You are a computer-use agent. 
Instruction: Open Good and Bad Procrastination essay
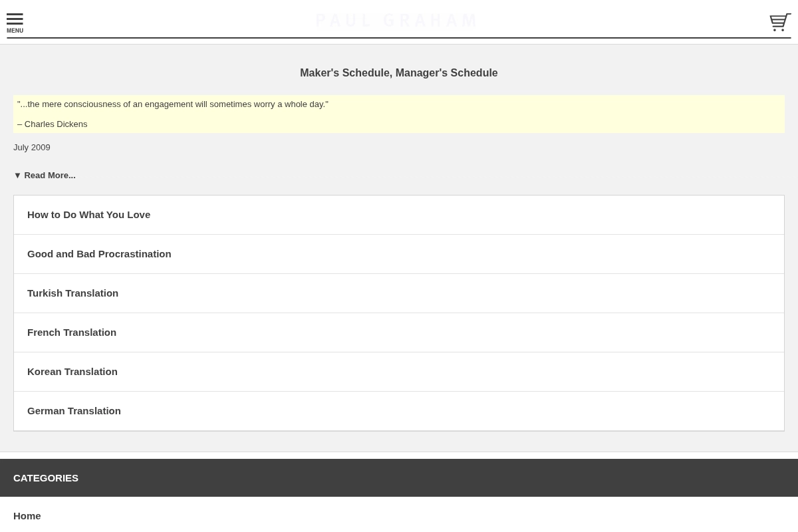[x=399, y=254]
